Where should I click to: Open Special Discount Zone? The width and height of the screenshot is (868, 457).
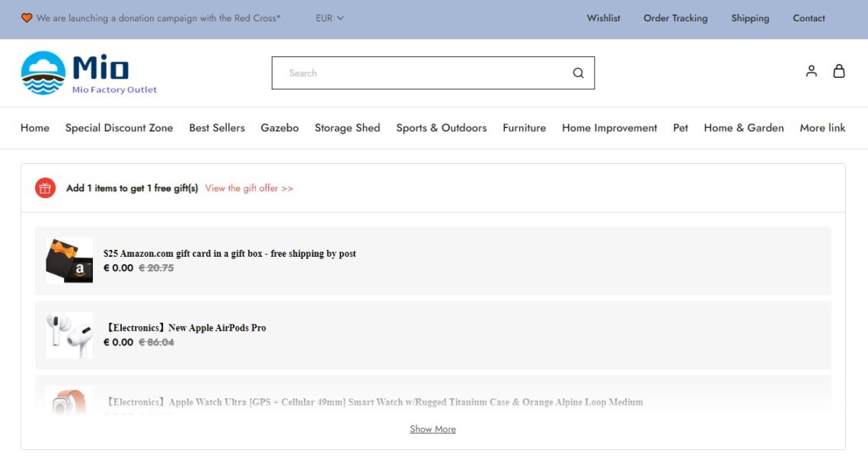click(x=119, y=128)
